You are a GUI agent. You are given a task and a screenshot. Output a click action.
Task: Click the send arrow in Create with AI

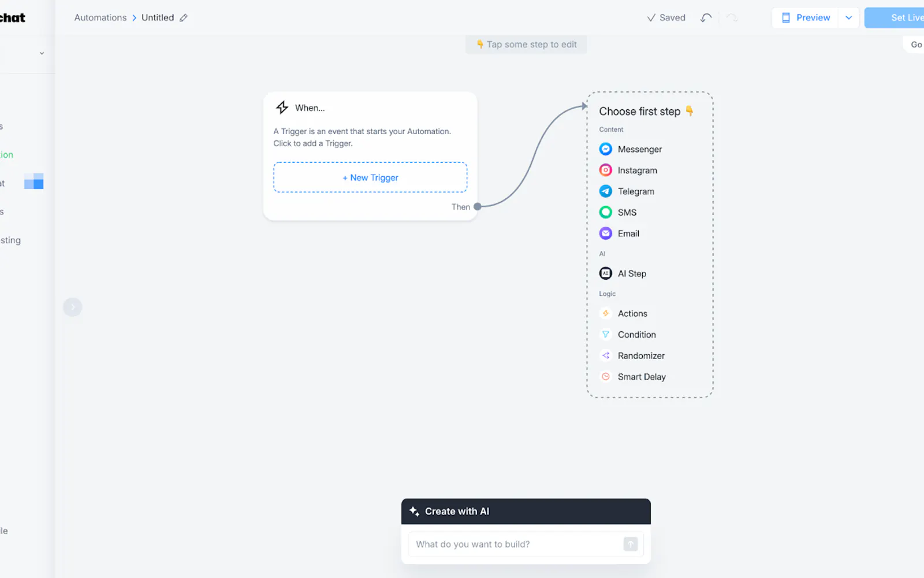pyautogui.click(x=631, y=544)
